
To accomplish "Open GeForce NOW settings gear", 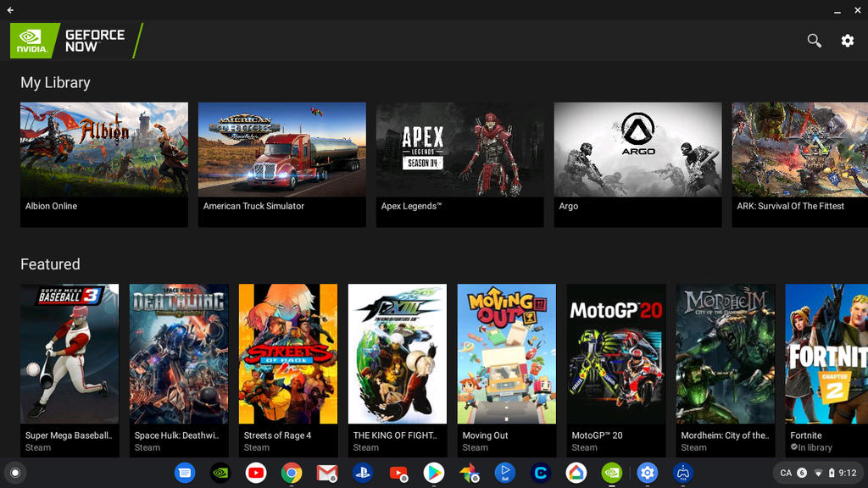I will click(847, 41).
